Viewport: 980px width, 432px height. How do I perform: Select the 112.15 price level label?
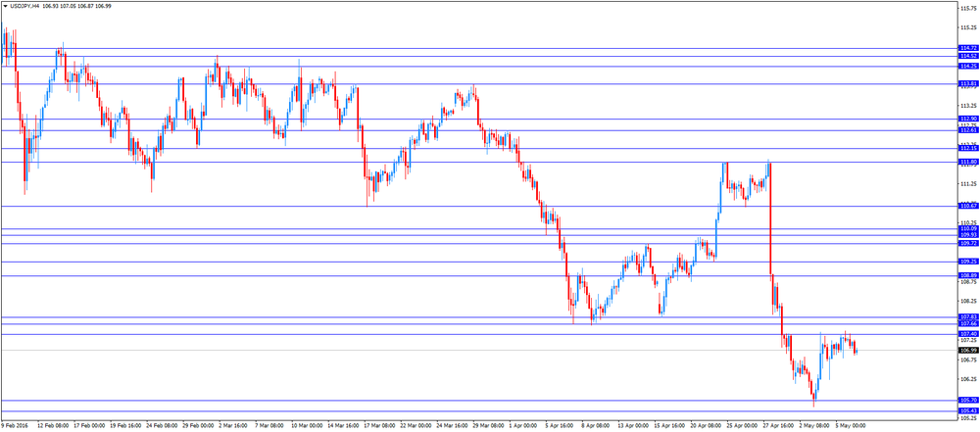click(968, 148)
